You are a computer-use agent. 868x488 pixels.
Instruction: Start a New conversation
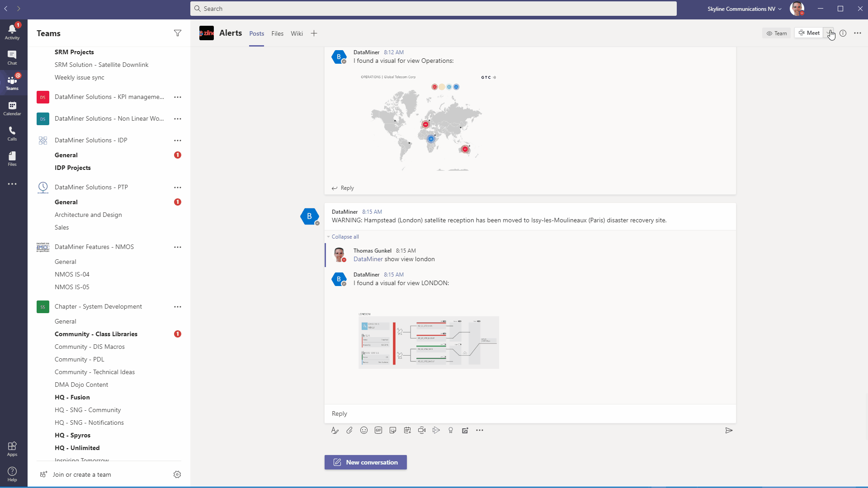[x=365, y=462]
